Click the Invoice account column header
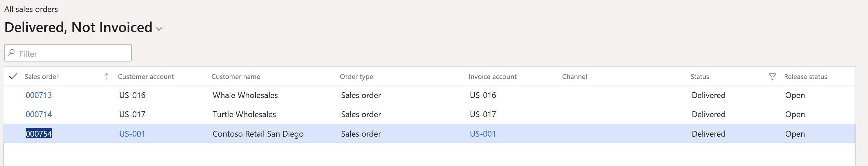The width and height of the screenshot is (868, 166). [492, 77]
